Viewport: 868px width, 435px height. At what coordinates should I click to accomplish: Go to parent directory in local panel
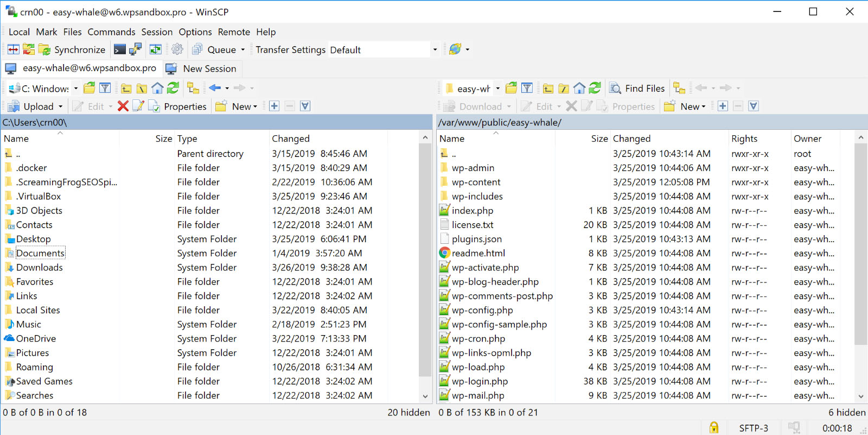point(126,88)
